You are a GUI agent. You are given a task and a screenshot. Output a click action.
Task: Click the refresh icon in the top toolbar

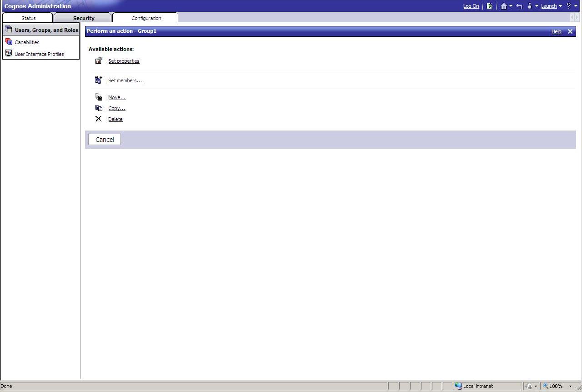pyautogui.click(x=489, y=6)
